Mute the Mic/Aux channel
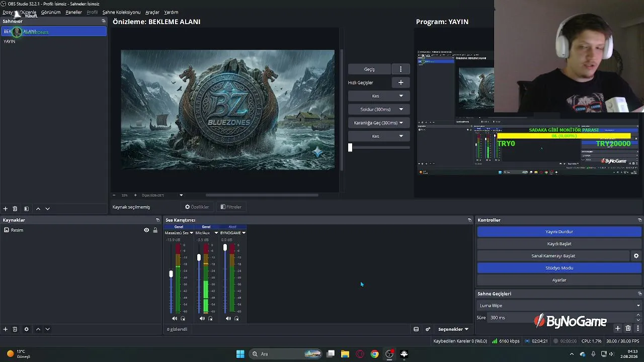644x362 pixels. pyautogui.click(x=202, y=319)
